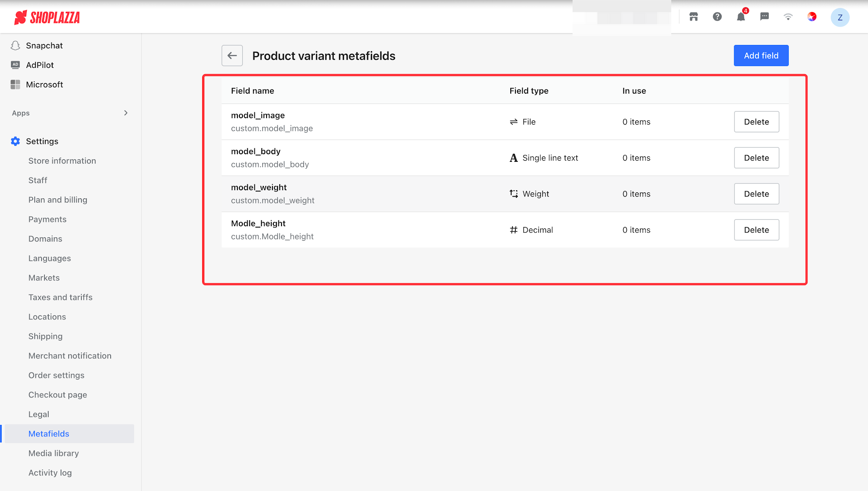Open the help question mark icon
The height and width of the screenshot is (491, 868).
click(x=717, y=17)
